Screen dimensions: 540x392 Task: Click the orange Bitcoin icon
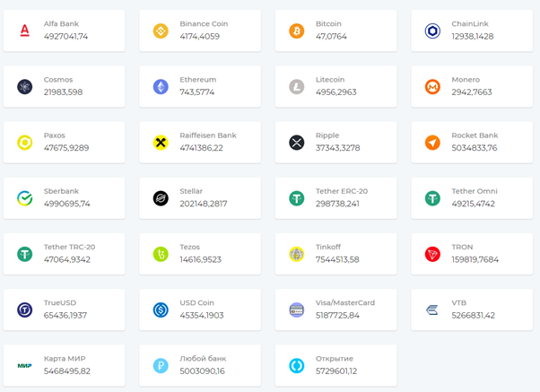297,30
